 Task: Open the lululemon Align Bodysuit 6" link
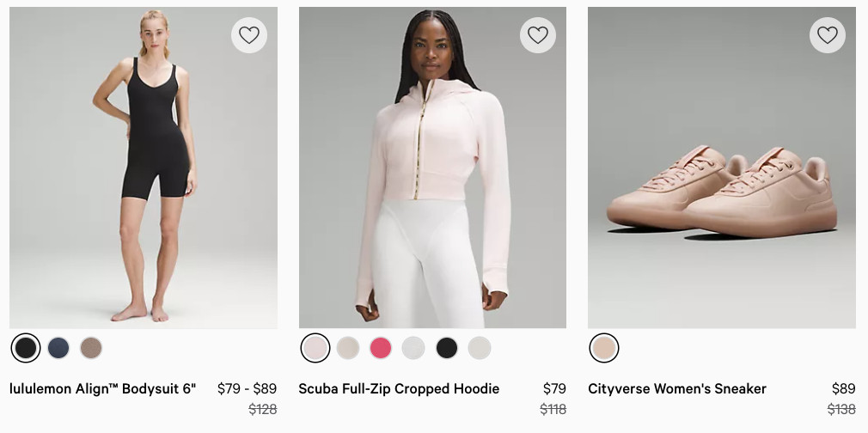coord(103,388)
